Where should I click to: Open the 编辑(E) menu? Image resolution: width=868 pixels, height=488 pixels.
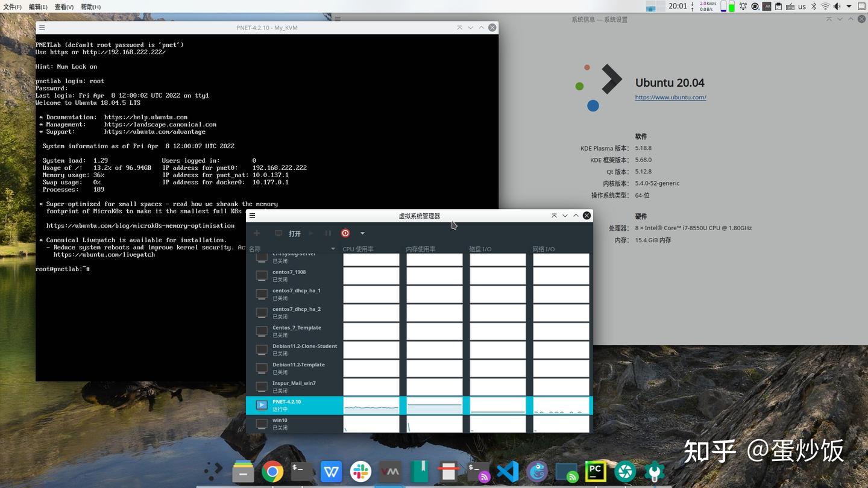(38, 7)
